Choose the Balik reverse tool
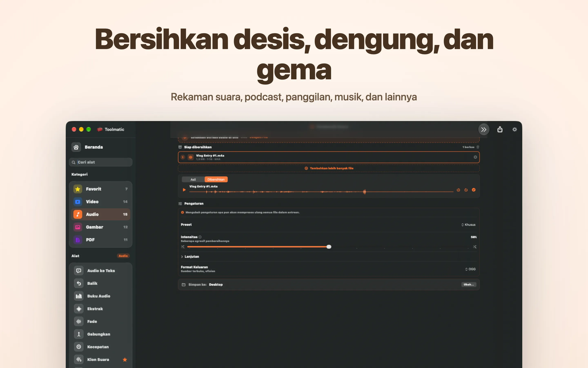Screen dimensions: 588x368 click(101, 283)
